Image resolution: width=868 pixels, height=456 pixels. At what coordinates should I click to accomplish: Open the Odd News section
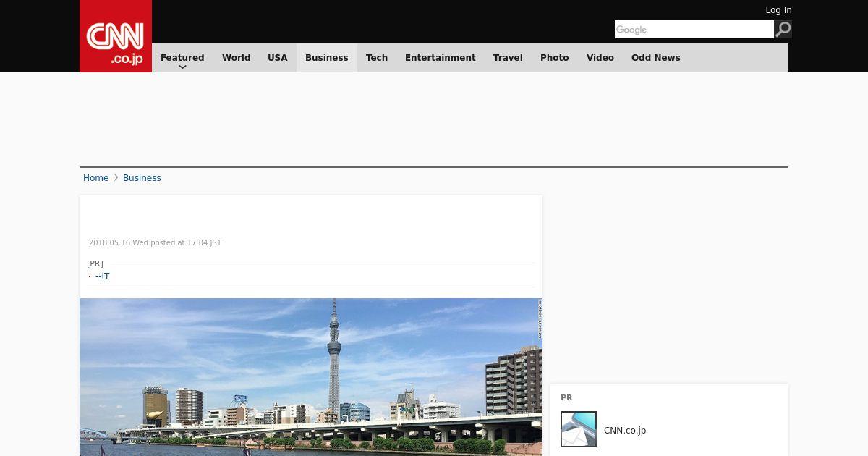(656, 58)
